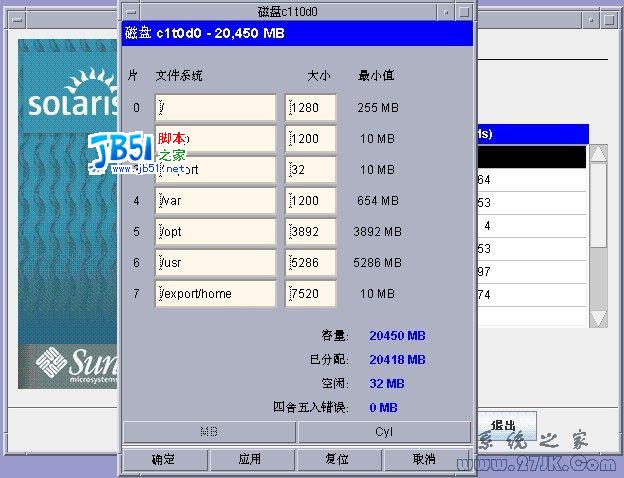624x478 pixels.
Task: Open the window menu of the disk c1t0d0 dialog
Action: click(131, 12)
